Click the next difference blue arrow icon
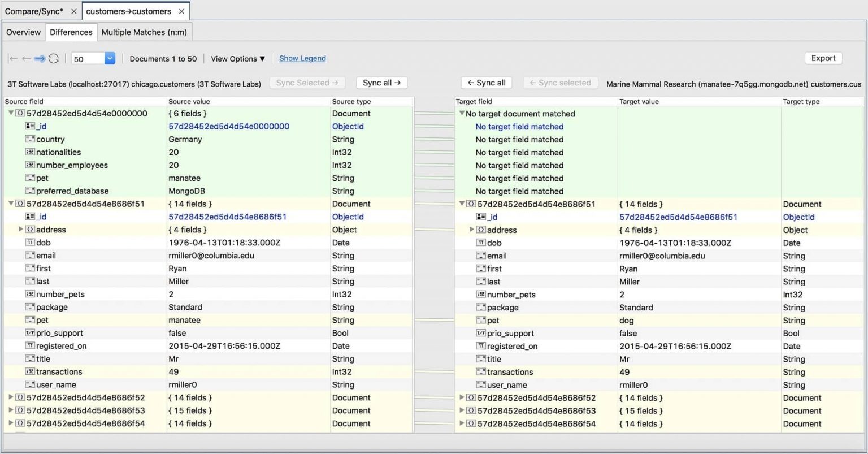The width and height of the screenshot is (868, 454). pos(38,58)
